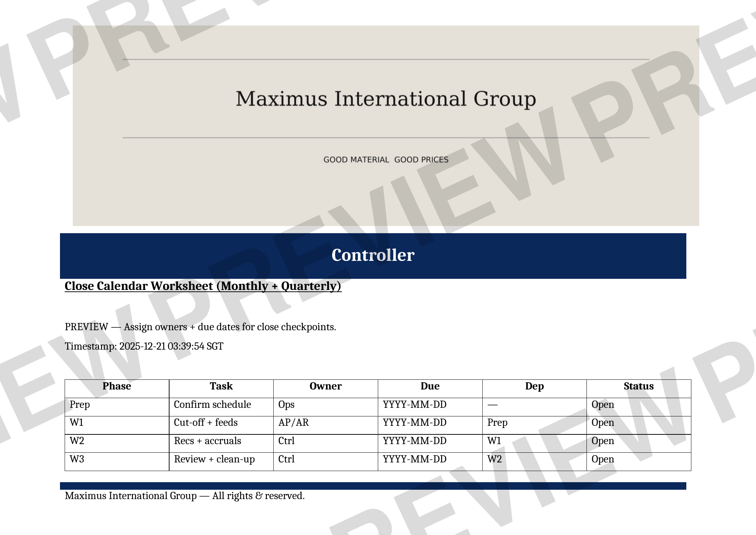The image size is (756, 535).
Task: Select the Task column header
Action: [221, 386]
